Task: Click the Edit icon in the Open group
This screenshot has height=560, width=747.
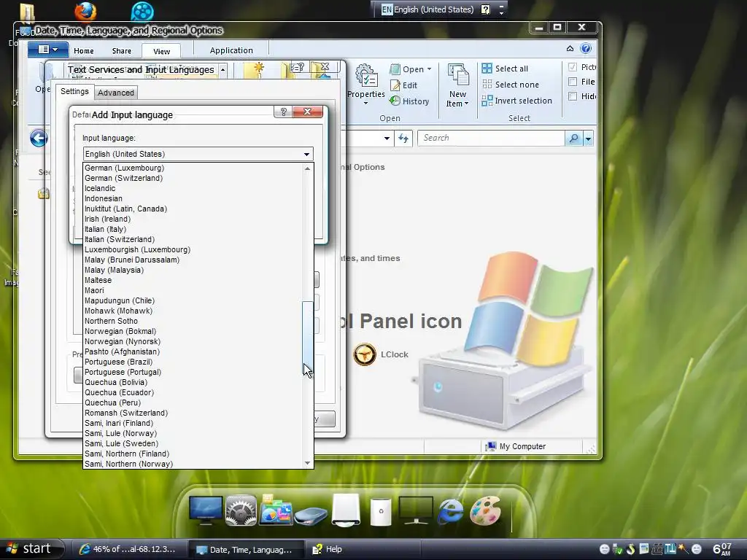Action: (395, 85)
